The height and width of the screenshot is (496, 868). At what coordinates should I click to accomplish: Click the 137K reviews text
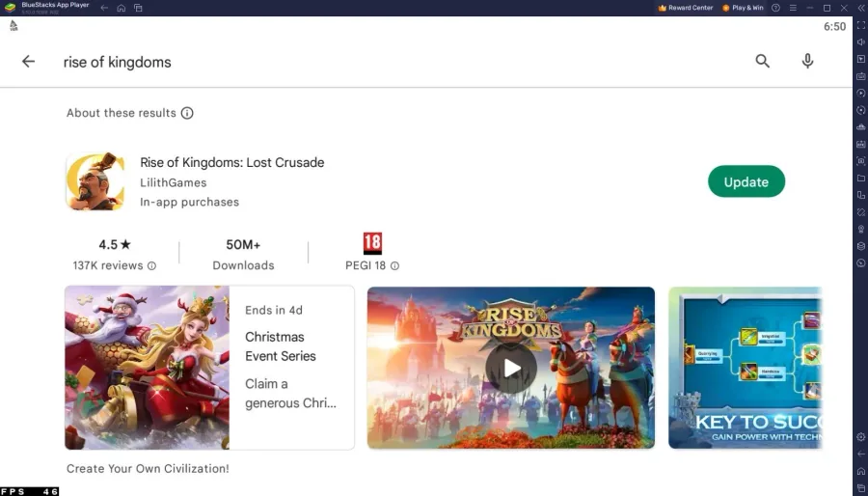coord(108,265)
